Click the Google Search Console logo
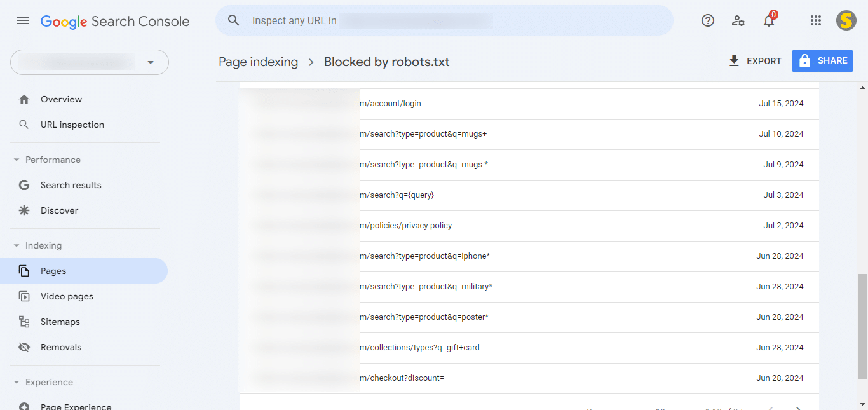 click(115, 21)
